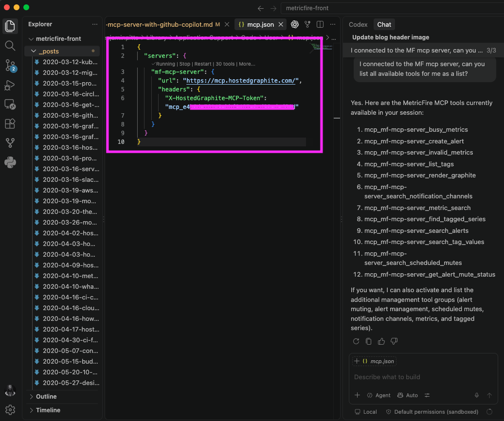Screen dimensions: 504x421
Task: Click the metricfire-front command center search
Action: pos(392,8)
